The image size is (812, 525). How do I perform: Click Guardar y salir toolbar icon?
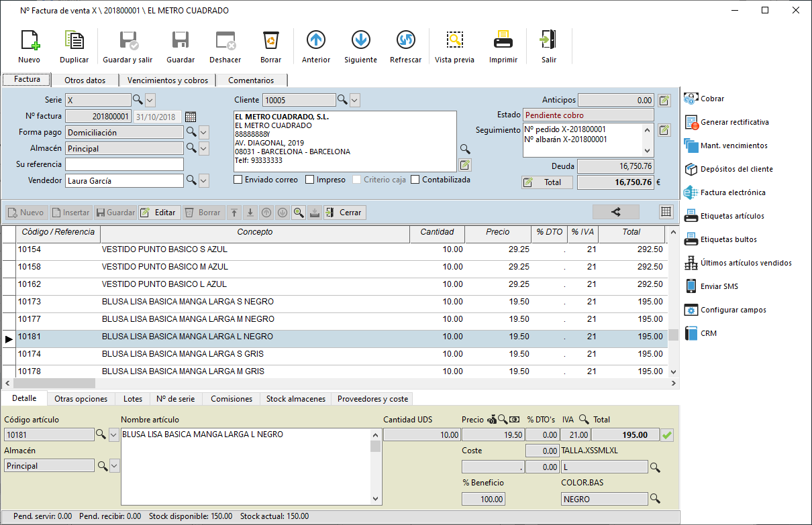(128, 46)
